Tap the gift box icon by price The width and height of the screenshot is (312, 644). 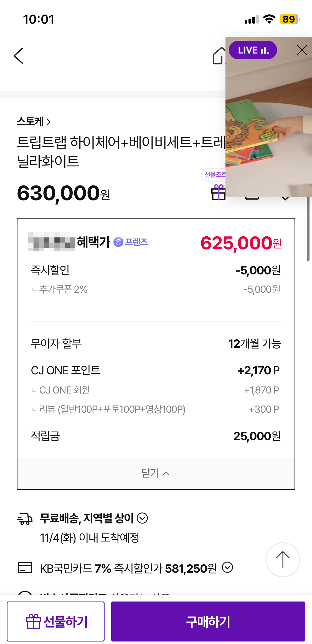coord(219,192)
